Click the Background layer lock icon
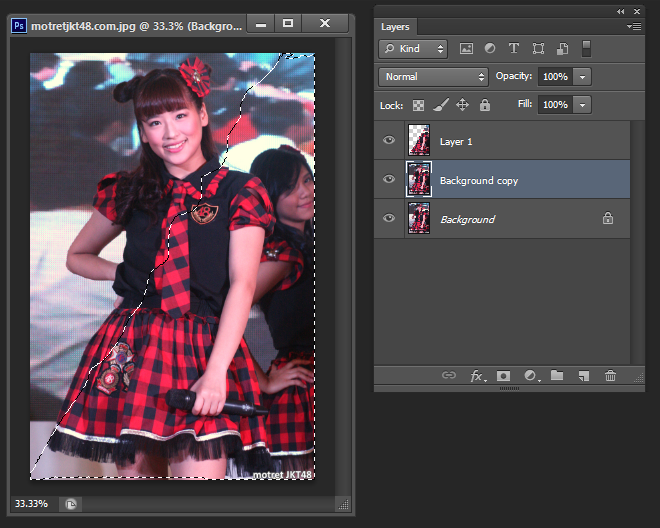The width and height of the screenshot is (660, 528). pyautogui.click(x=607, y=218)
